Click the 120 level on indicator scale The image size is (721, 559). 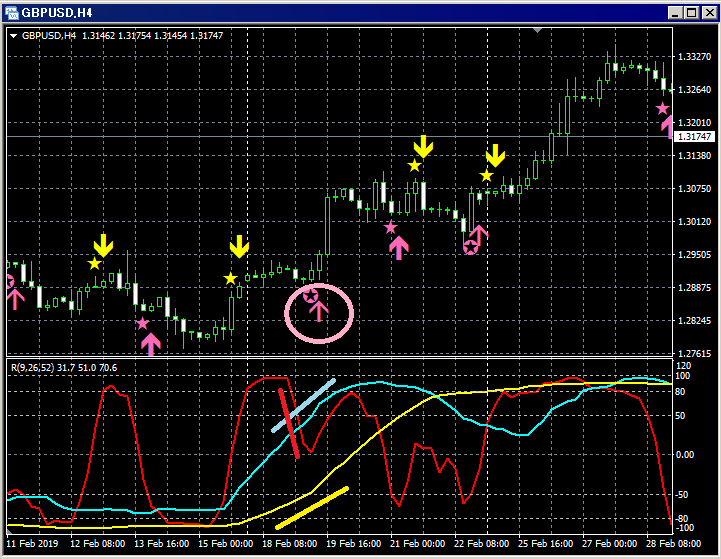(683, 366)
